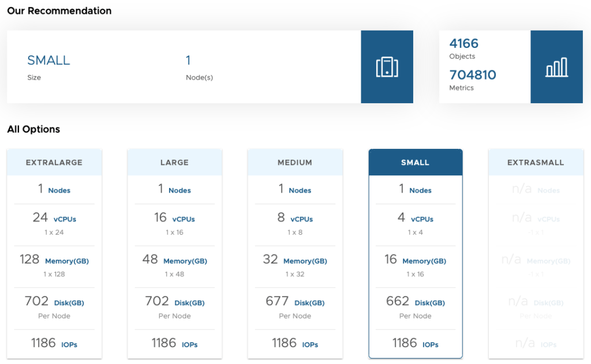The image size is (591, 364).
Task: Click Nodes label in SMALL card
Action: click(420, 190)
